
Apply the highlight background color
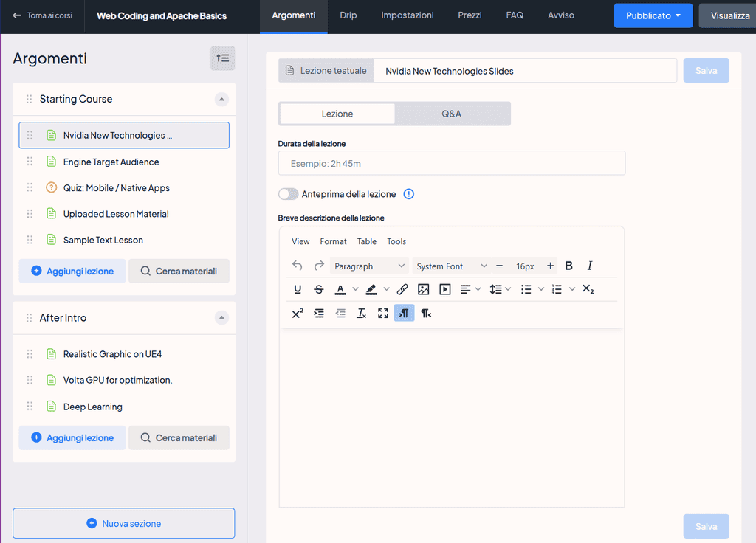(x=371, y=289)
